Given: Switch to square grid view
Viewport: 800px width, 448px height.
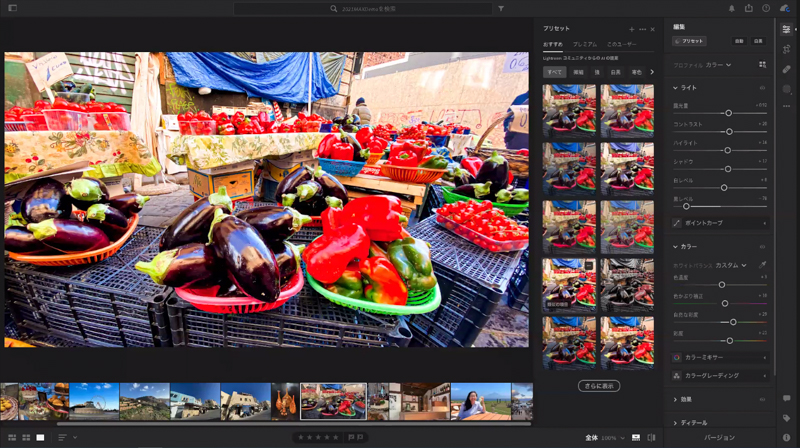Looking at the screenshot, I should (26, 437).
